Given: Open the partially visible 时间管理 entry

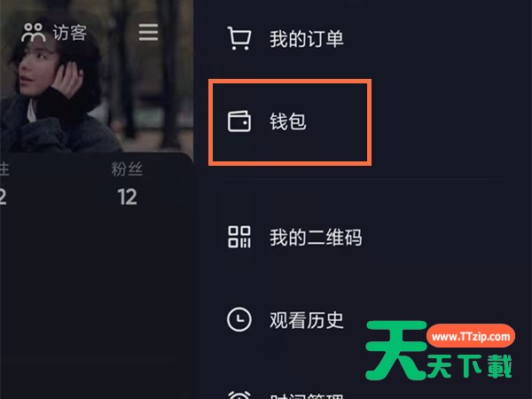Looking at the screenshot, I should click(307, 396).
